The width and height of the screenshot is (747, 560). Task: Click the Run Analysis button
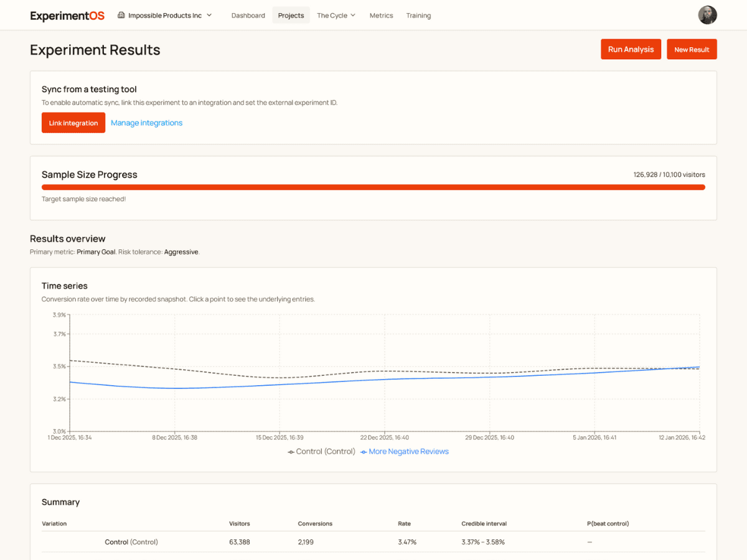tap(631, 49)
